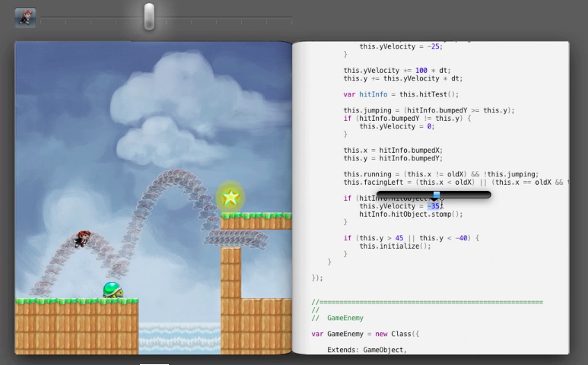This screenshot has height=365, width=588.
Task: Click 'this.y += this.yVelocity * dt;' line
Action: click(403, 78)
